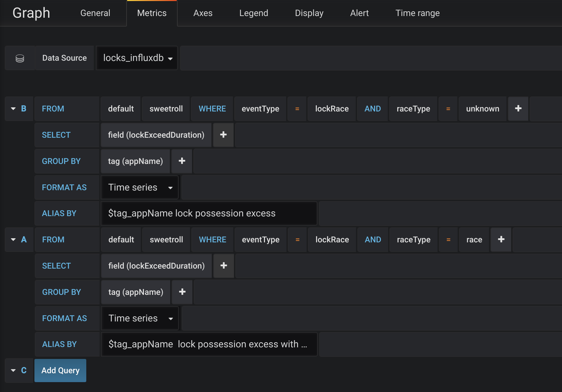Open query B Time series format dropdown
This screenshot has width=562, height=392.
coord(140,187)
